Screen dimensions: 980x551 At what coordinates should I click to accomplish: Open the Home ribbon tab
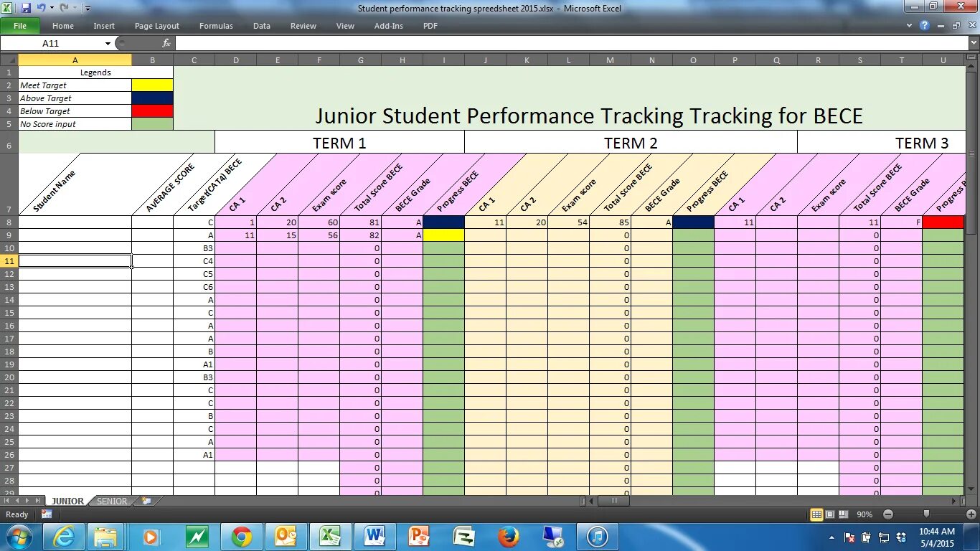[x=63, y=26]
